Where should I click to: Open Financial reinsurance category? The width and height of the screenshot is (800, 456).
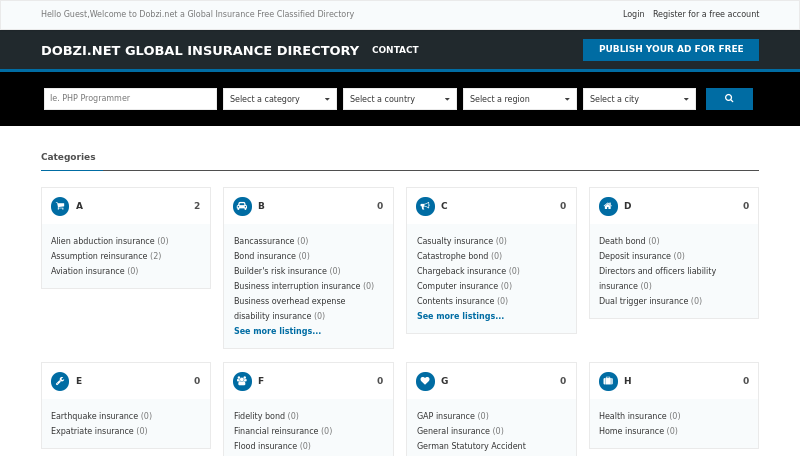pos(276,431)
